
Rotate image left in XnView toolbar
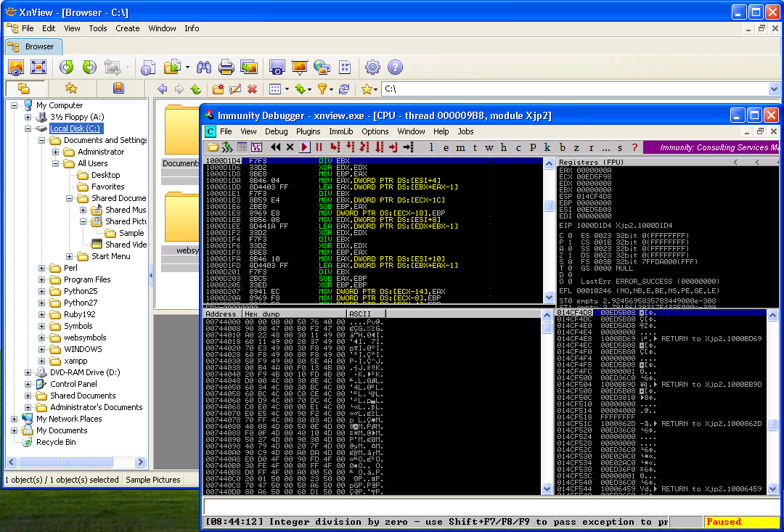click(x=67, y=67)
